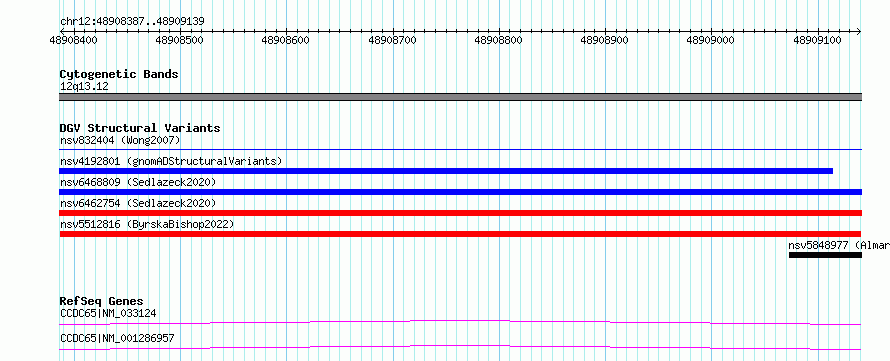Open the RefSeq Genes track title
This screenshot has height=361, width=890.
[102, 301]
